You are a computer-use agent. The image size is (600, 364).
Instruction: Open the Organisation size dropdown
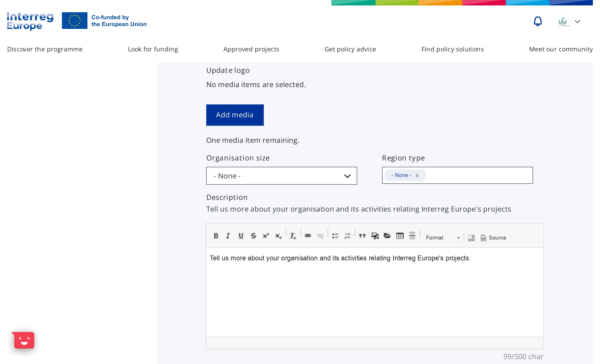tap(281, 176)
